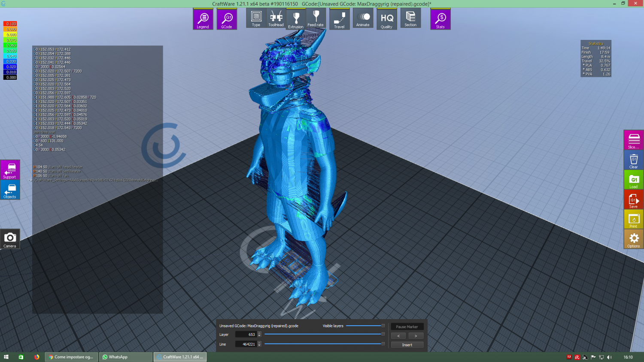Click the Line number stepper arrows
This screenshot has width=644, height=362.
tap(259, 344)
